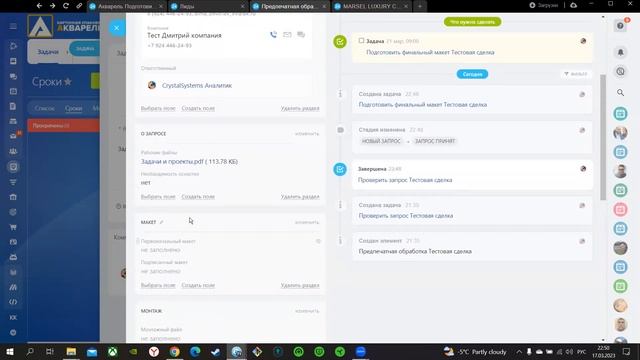
Task: Click ЗАПРОС ПРИНЯТ stage label
Action: pyautogui.click(x=435, y=141)
